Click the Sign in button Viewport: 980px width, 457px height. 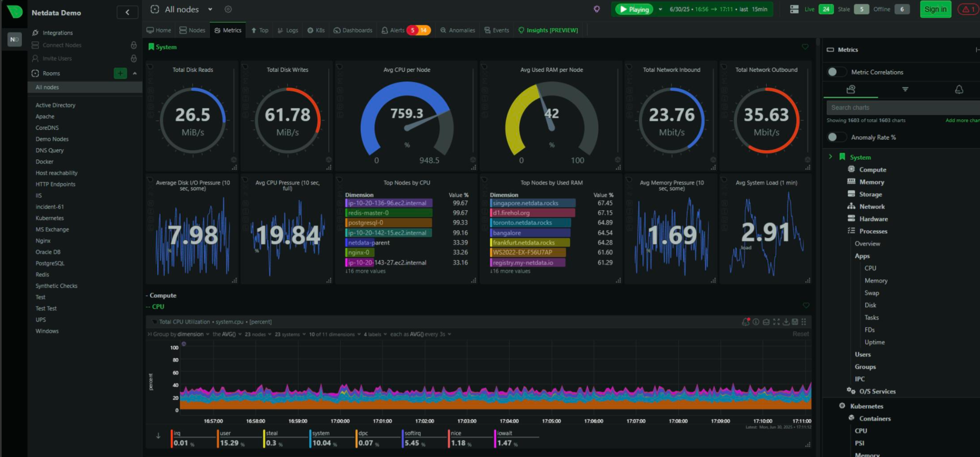(935, 9)
